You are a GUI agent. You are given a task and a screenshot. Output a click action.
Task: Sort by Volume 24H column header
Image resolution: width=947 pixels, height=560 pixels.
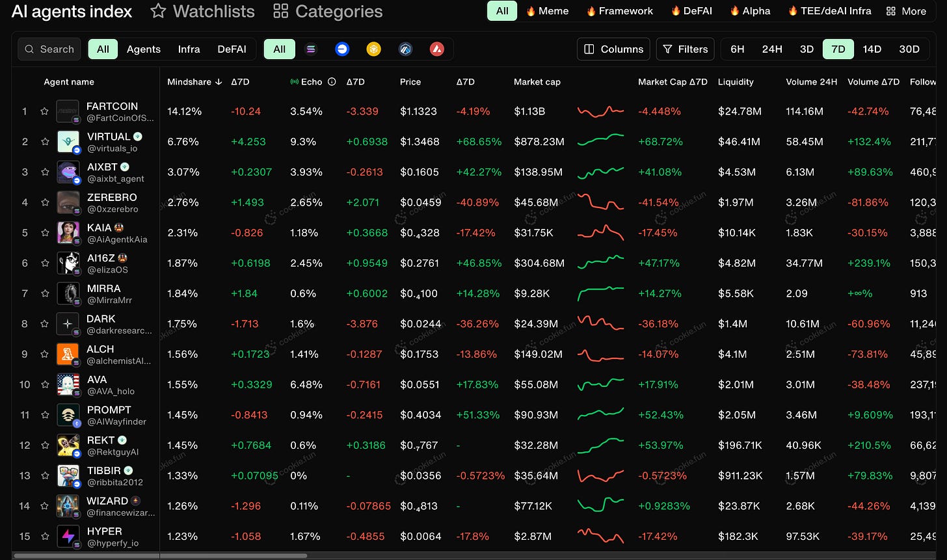pyautogui.click(x=811, y=82)
